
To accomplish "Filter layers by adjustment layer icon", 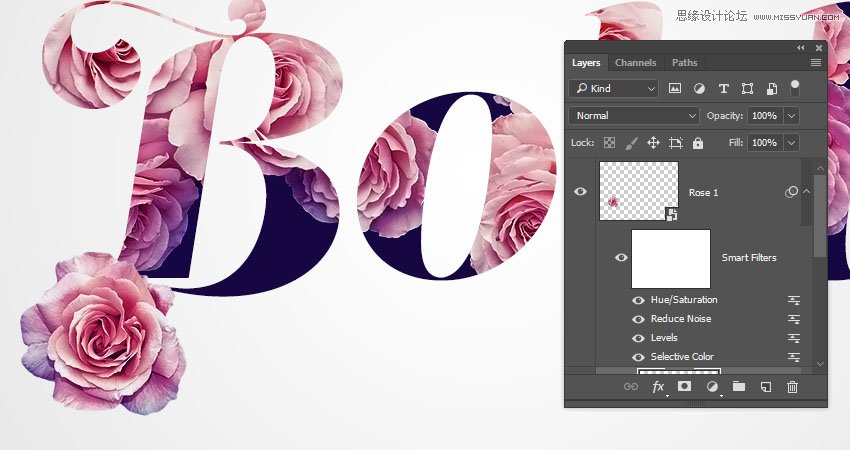I will tap(699, 88).
